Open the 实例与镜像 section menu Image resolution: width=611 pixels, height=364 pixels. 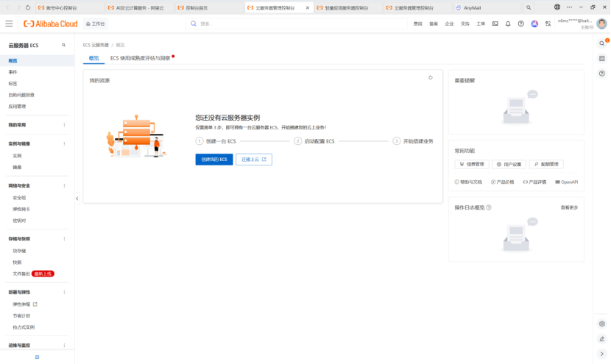(x=64, y=143)
